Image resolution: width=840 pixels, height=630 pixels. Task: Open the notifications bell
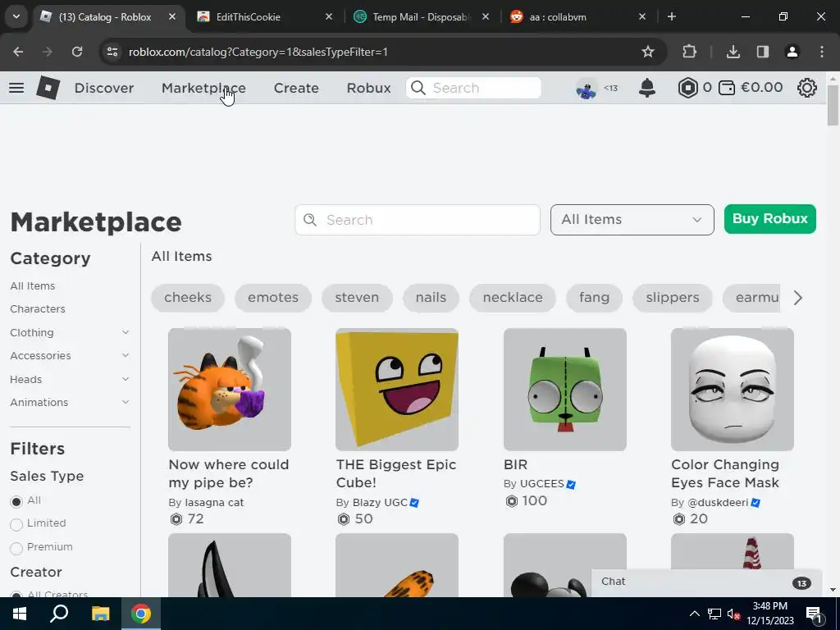coord(647,88)
